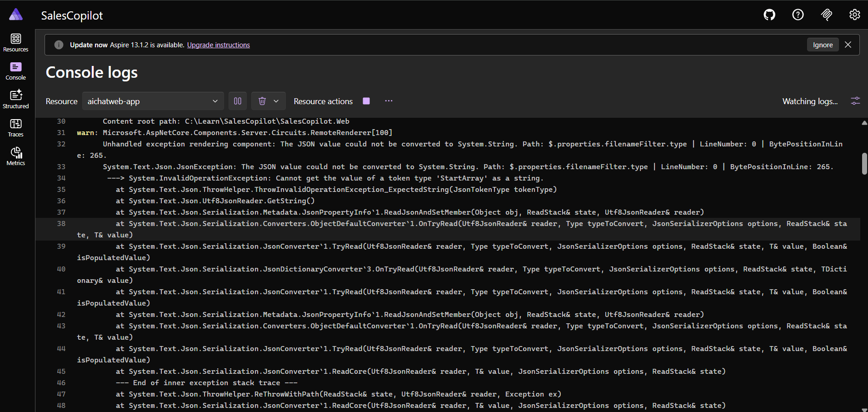868x412 pixels.
Task: Open the log filter options
Action: pos(856,101)
